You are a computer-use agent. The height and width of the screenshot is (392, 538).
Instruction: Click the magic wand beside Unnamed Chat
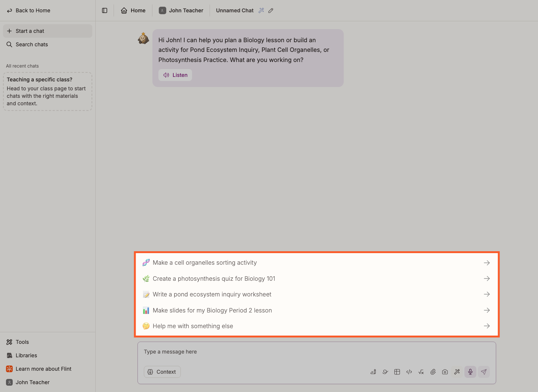261,10
